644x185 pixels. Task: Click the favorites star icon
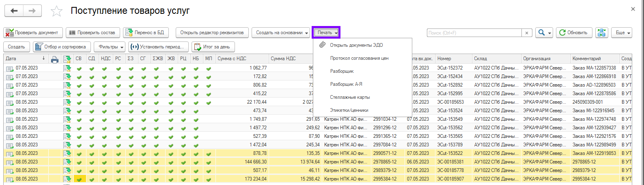point(56,11)
